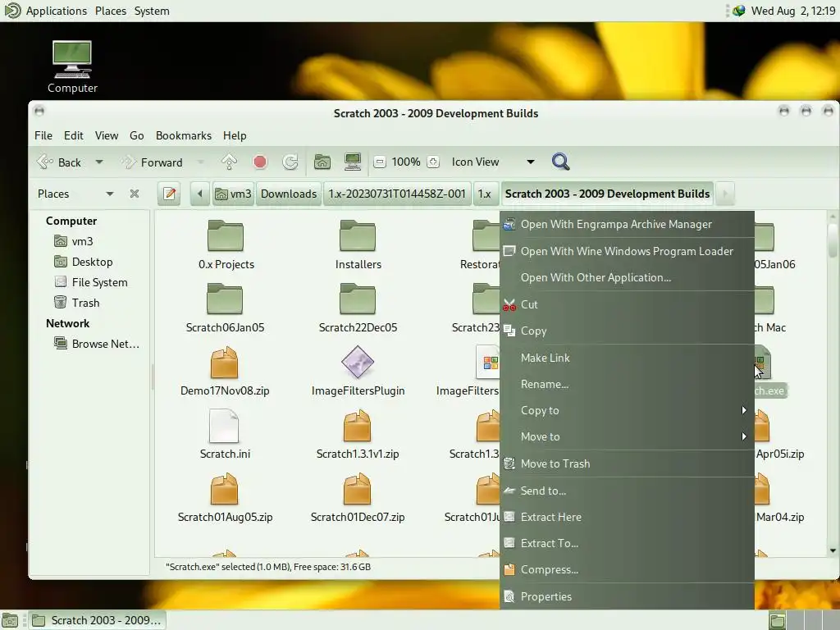Select the ImageFiltersPlugin file icon
Image resolution: width=840 pixels, height=630 pixels.
coord(358,363)
